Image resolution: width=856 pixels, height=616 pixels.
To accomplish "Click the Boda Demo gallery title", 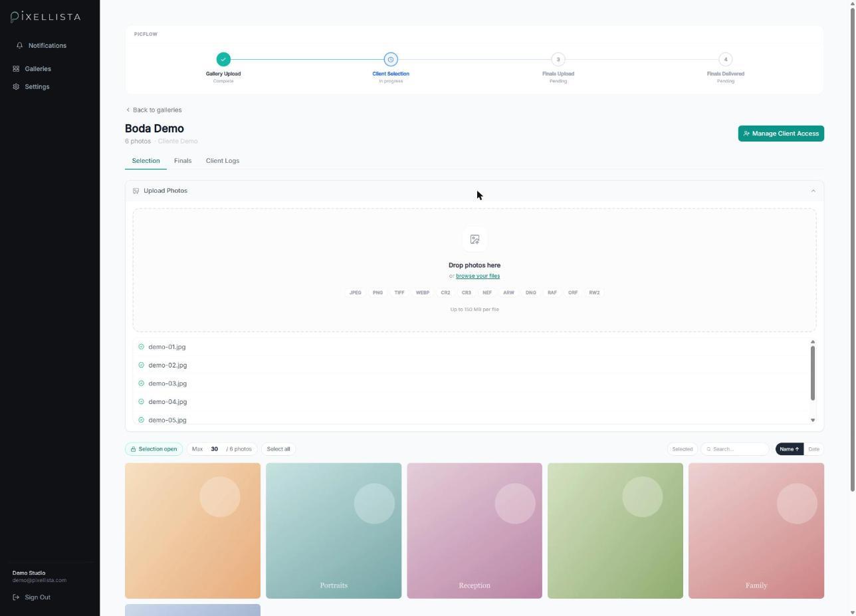I will (x=154, y=129).
